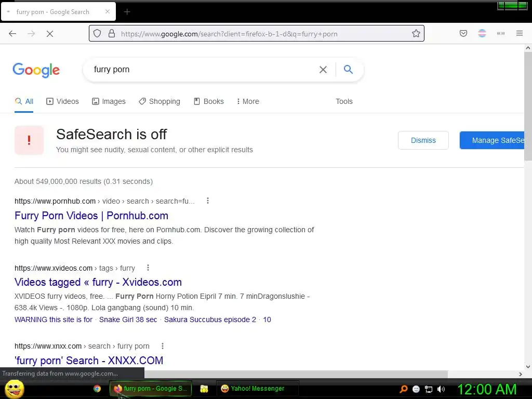Open the folder icon in the taskbar
Image resolution: width=532 pixels, height=399 pixels.
pos(204,389)
